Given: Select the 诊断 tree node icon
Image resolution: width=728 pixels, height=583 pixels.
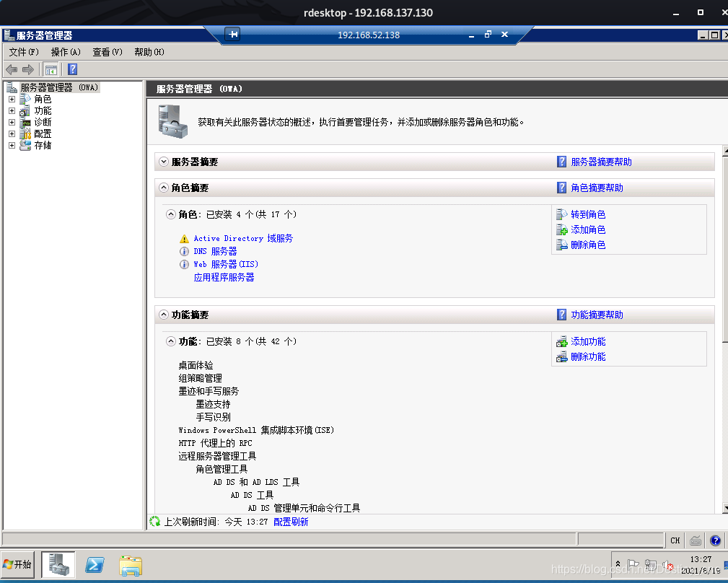Looking at the screenshot, I should pos(25,122).
